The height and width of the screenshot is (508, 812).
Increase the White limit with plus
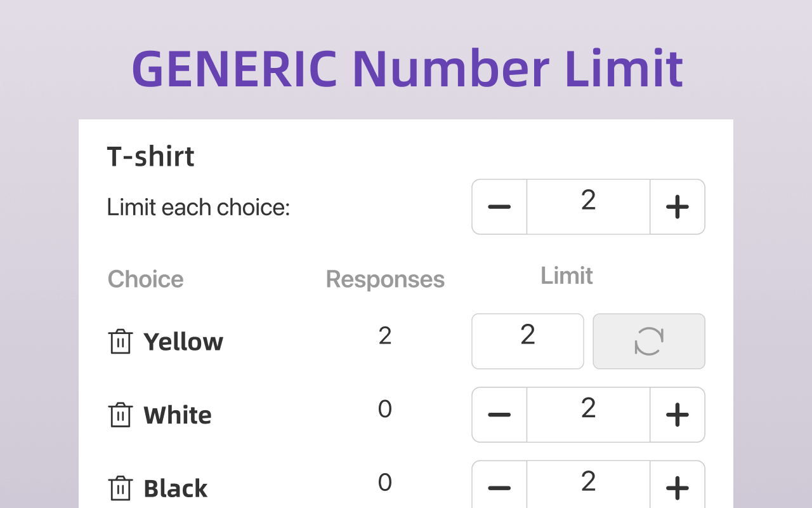click(x=678, y=415)
